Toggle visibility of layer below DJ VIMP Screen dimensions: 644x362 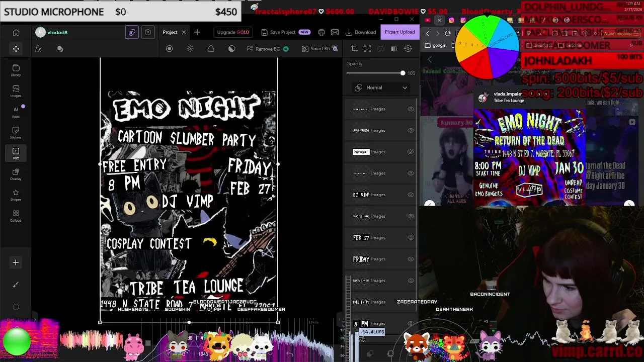coord(411,216)
